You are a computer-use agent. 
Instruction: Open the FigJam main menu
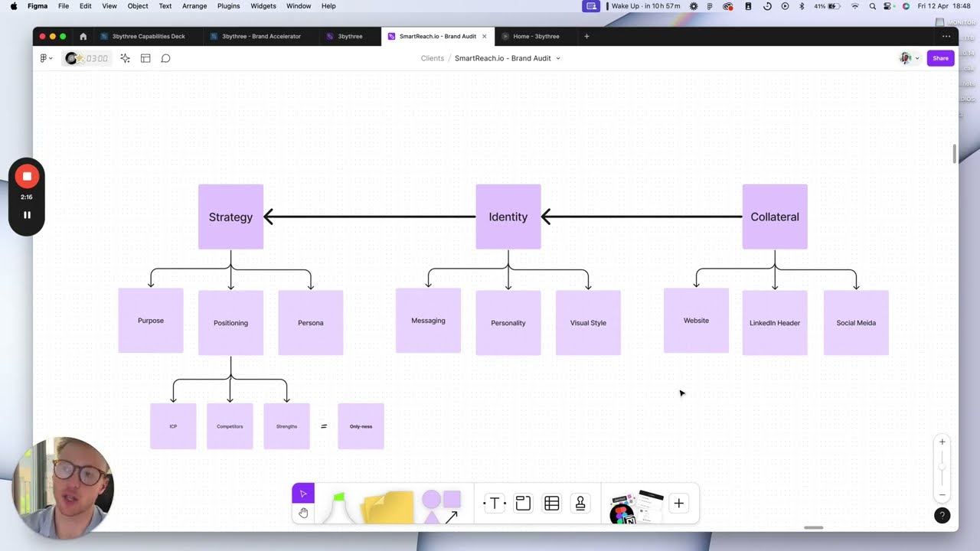click(x=46, y=58)
